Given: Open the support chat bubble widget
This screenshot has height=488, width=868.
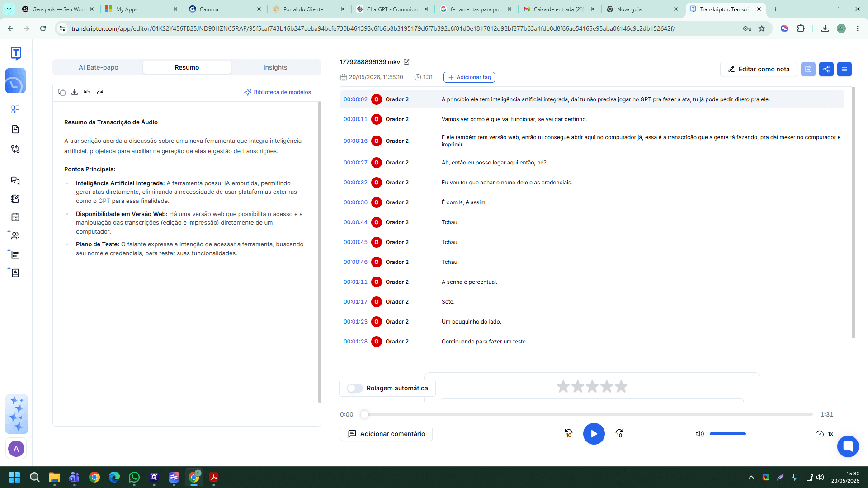Looking at the screenshot, I should [x=848, y=447].
